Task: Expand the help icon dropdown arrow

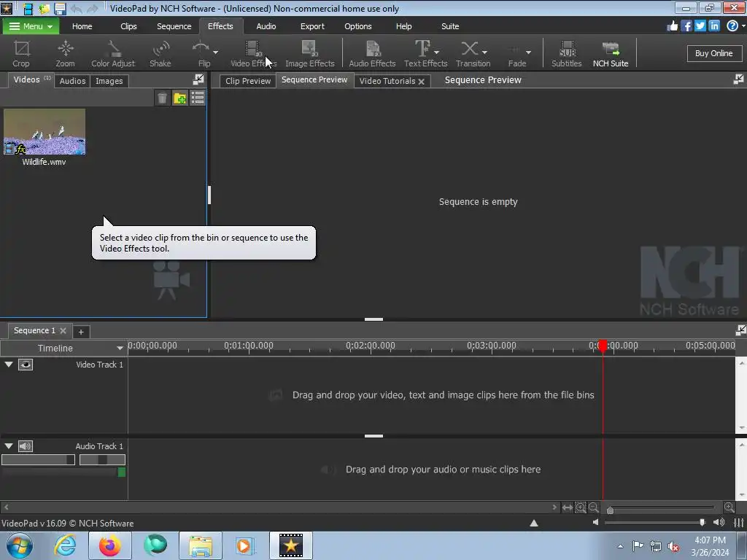Action: (x=743, y=26)
